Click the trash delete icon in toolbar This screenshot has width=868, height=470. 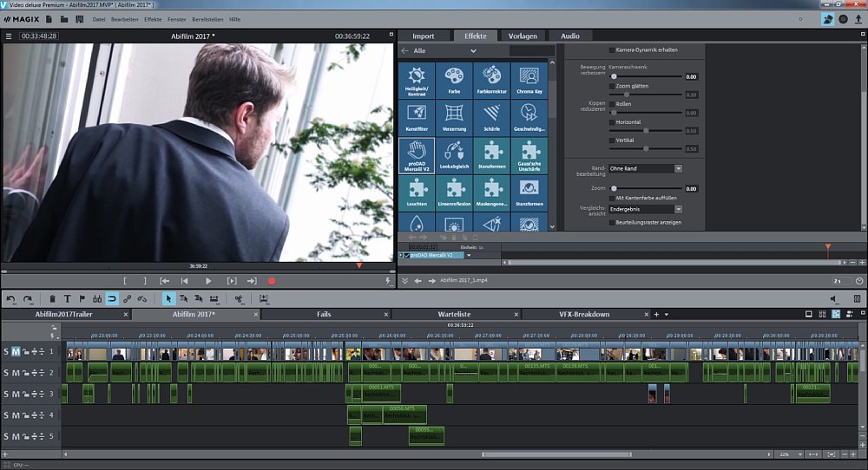pyautogui.click(x=53, y=298)
